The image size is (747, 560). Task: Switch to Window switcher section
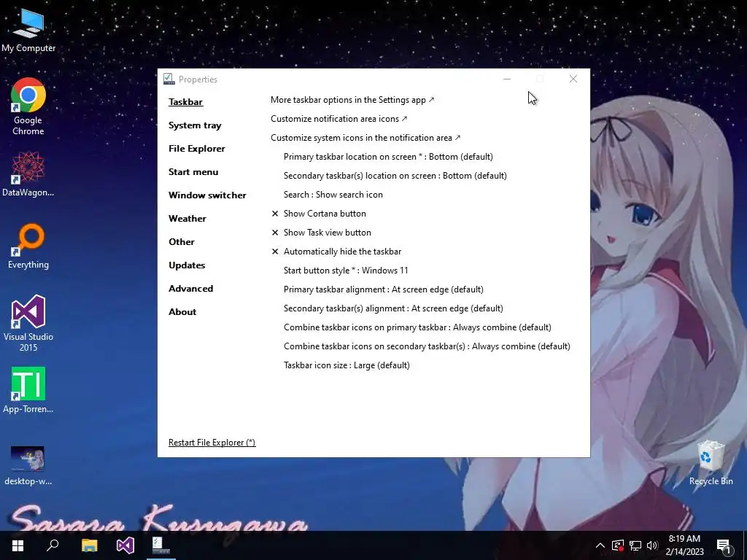(x=207, y=195)
